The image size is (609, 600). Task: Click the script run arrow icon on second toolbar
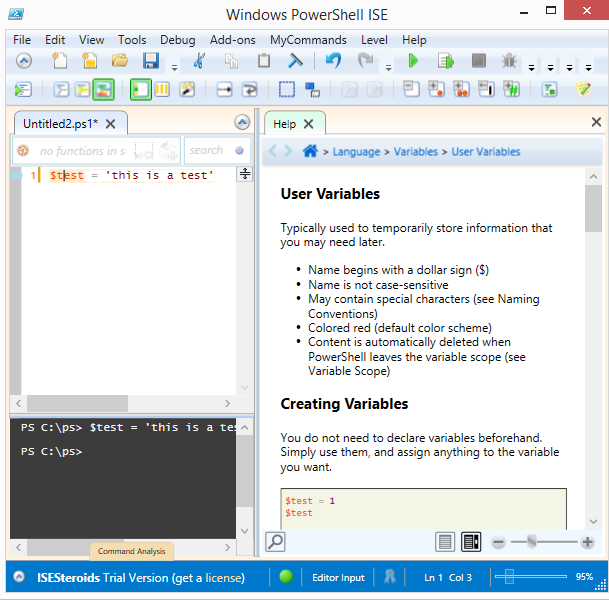(x=23, y=90)
